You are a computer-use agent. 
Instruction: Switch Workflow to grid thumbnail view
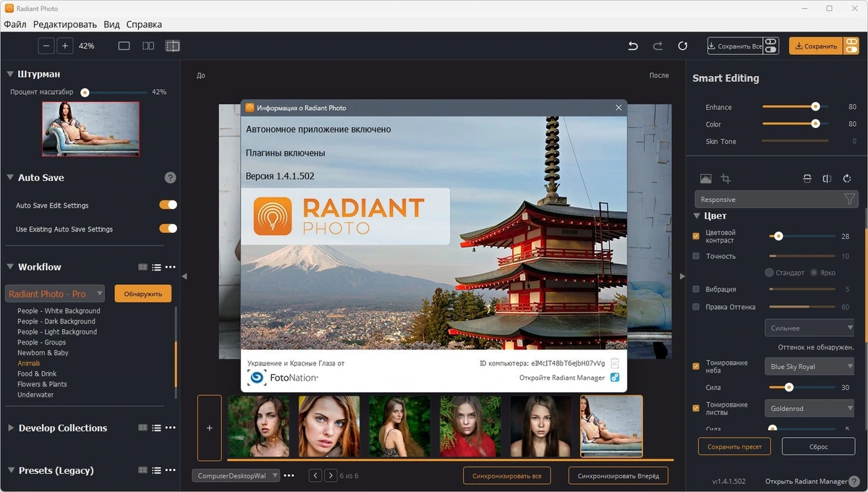click(x=142, y=267)
